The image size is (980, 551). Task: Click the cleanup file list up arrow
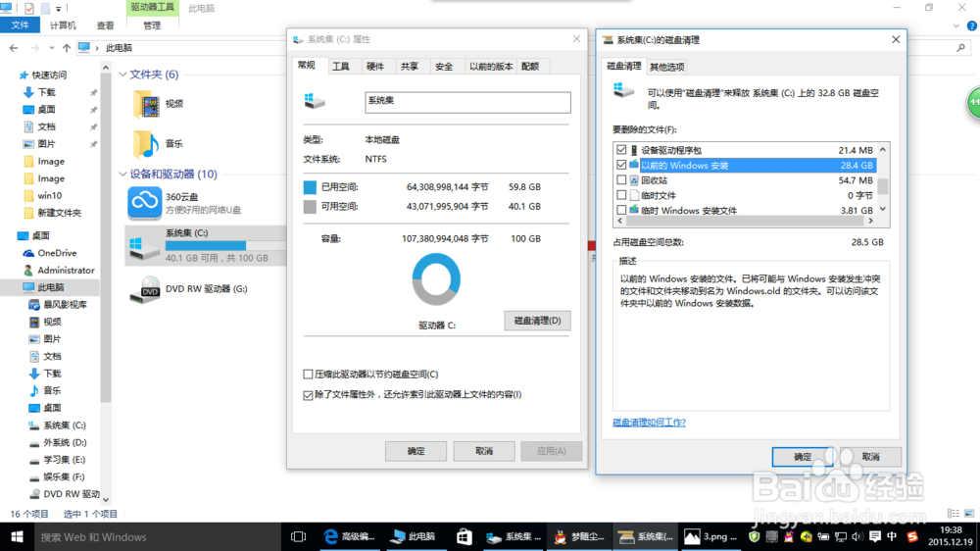[883, 149]
